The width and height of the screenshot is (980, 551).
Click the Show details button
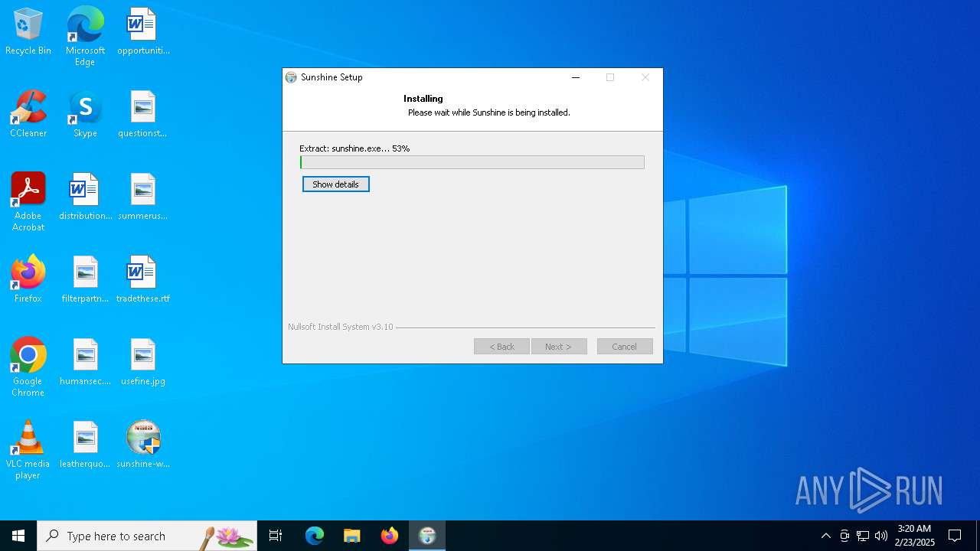pyautogui.click(x=335, y=184)
